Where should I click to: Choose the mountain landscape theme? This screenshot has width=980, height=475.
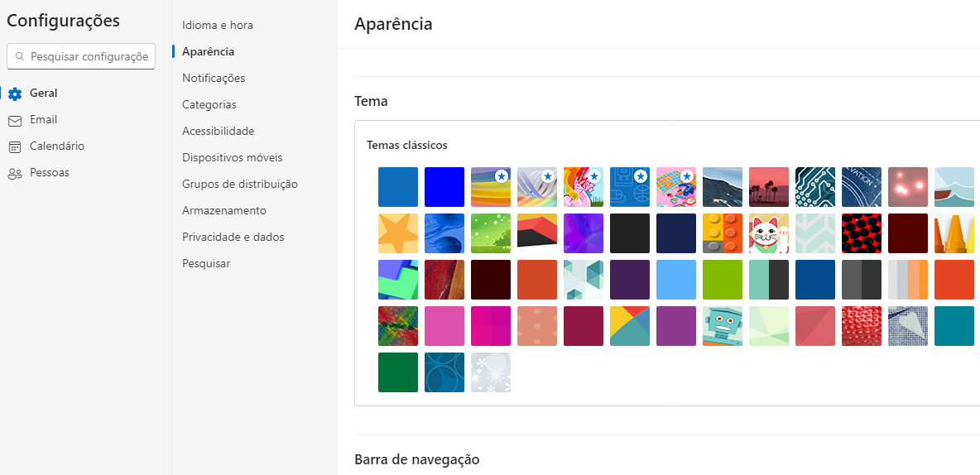pos(723,187)
